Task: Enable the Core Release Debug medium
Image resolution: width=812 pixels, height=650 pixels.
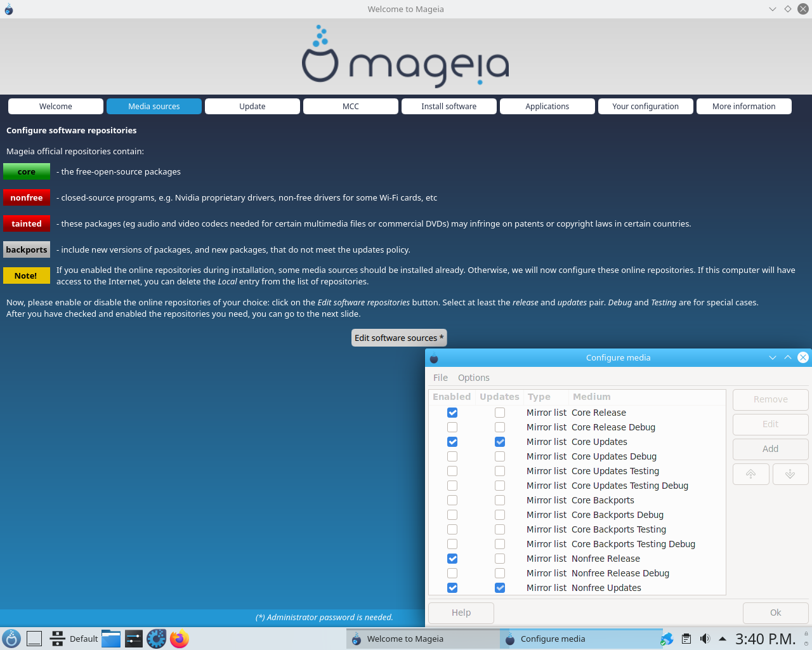Action: [452, 427]
